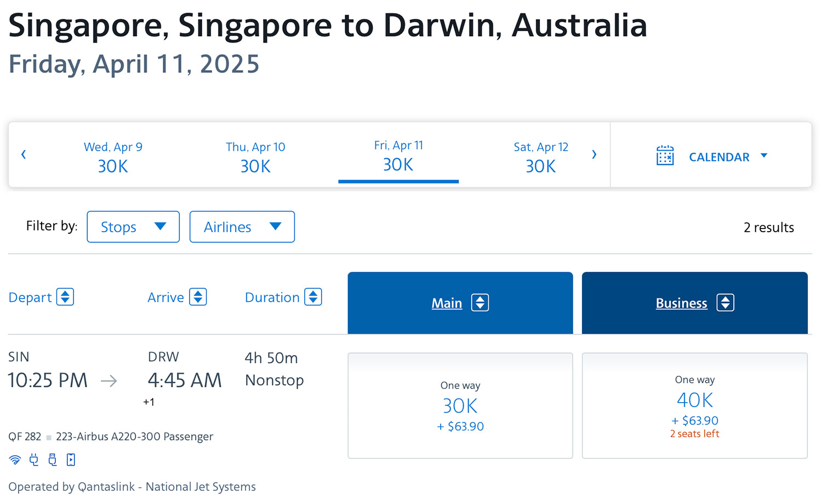Choose the Main cabin 30K fare

tap(460, 405)
